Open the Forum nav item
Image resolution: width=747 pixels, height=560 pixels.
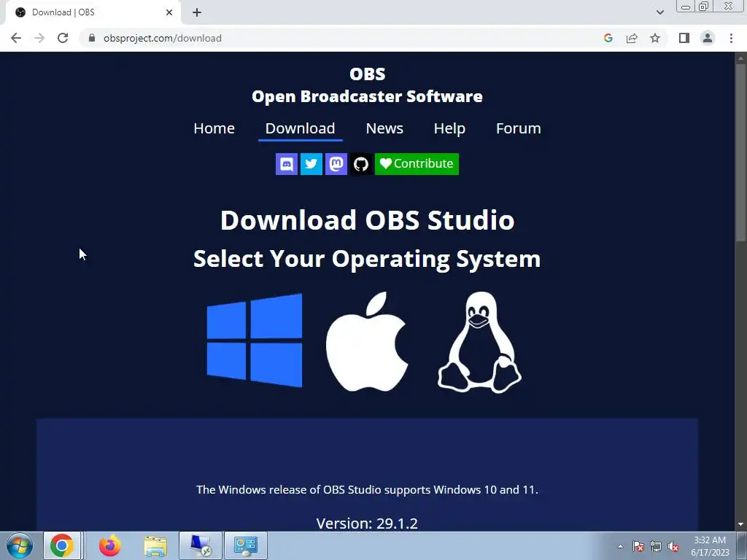[519, 128]
